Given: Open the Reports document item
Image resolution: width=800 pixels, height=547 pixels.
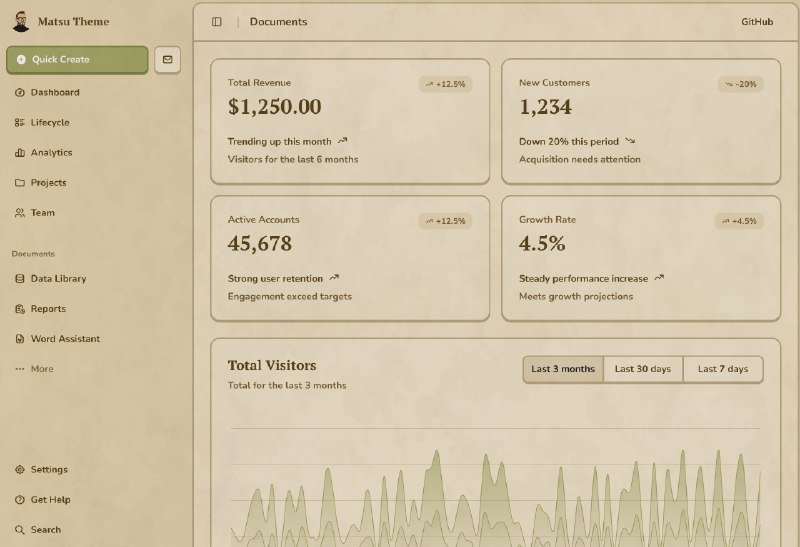Looking at the screenshot, I should point(48,309).
